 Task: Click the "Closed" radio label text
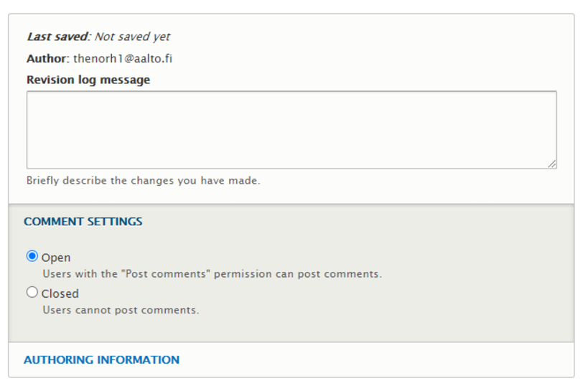pyautogui.click(x=60, y=293)
